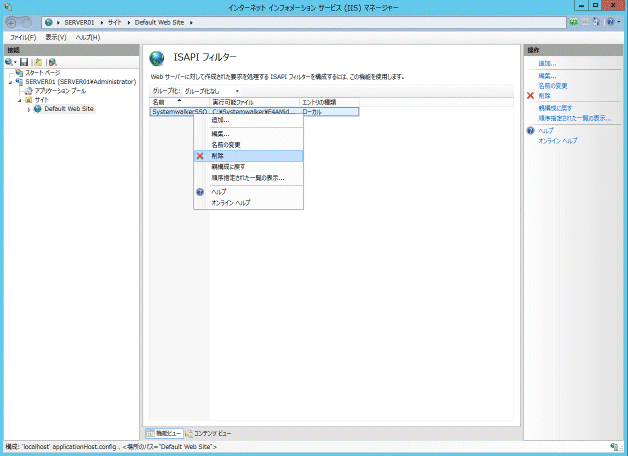The width and height of the screenshot is (628, 456).
Task: Click the connect globe icon in the connections toolbar
Action: pyautogui.click(x=8, y=62)
